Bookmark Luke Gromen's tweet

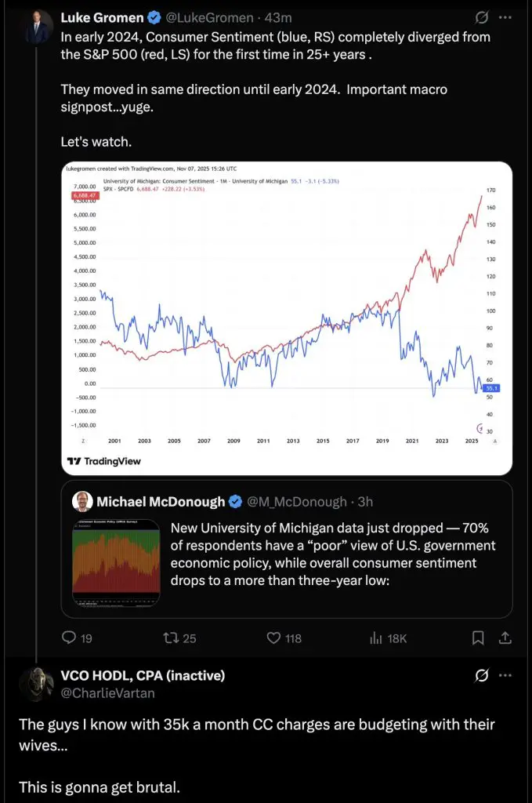click(x=477, y=638)
